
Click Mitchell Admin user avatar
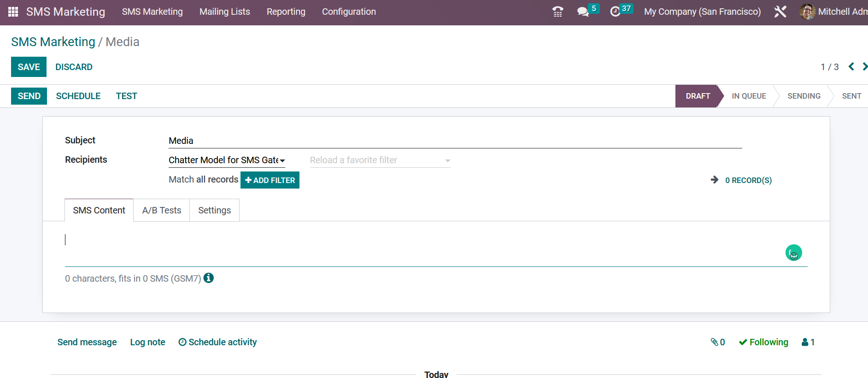(807, 12)
